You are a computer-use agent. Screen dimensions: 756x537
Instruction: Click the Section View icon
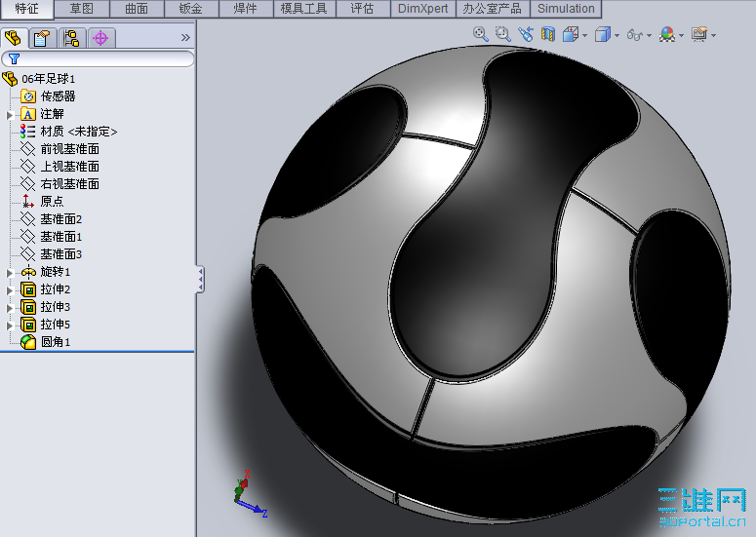pyautogui.click(x=548, y=34)
